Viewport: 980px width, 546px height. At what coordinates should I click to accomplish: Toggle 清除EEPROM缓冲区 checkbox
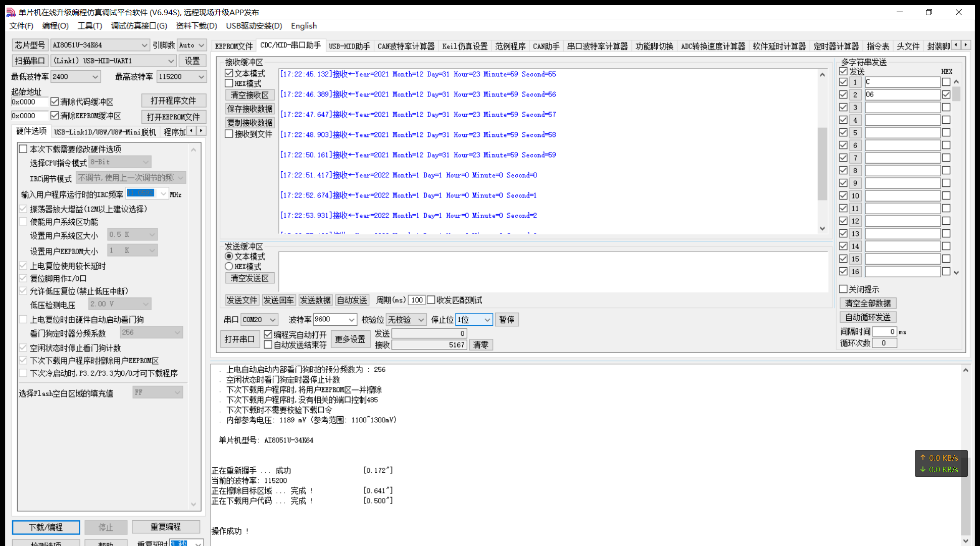pos(55,116)
